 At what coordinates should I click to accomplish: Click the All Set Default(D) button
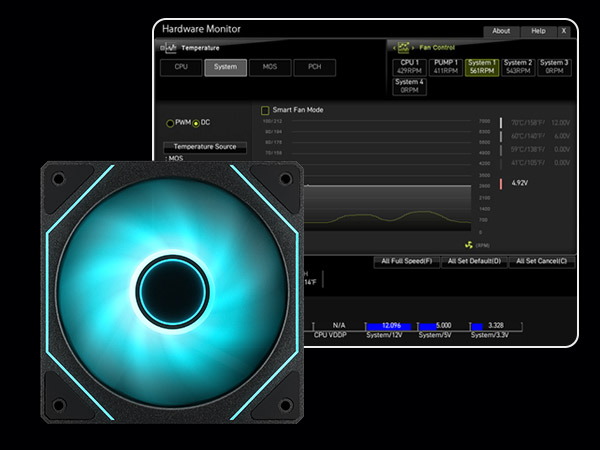tap(472, 261)
